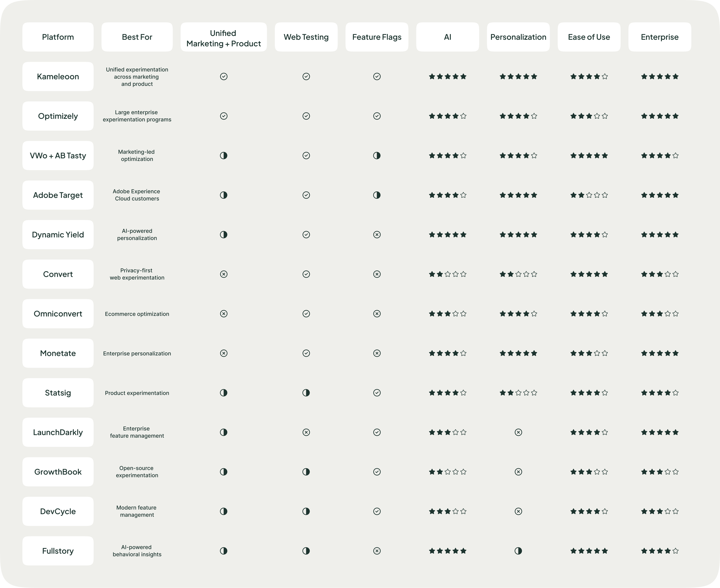Select the LaunchDarkly platform label

[58, 432]
